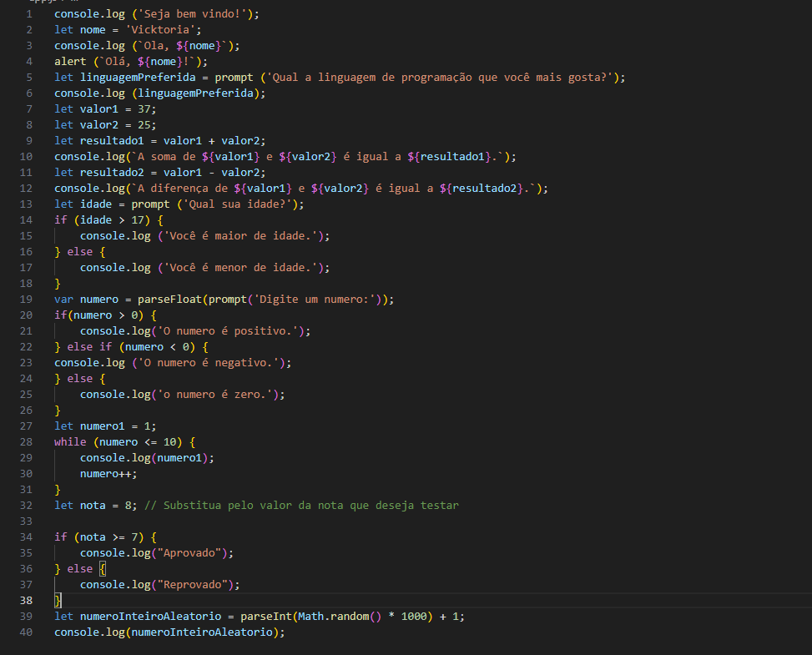This screenshot has width=812, height=655.
Task: Click the 'Você é maior de idade.' line
Action: coord(204,236)
